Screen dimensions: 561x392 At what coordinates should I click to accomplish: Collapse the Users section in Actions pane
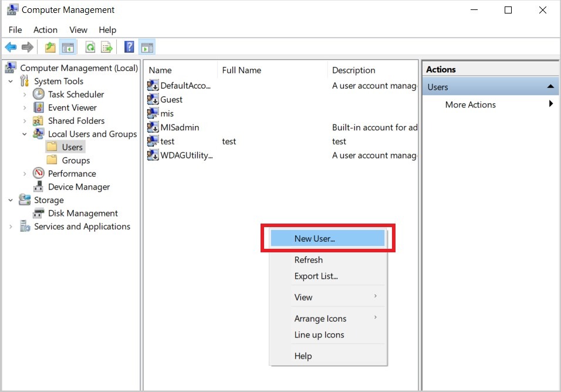pos(550,87)
